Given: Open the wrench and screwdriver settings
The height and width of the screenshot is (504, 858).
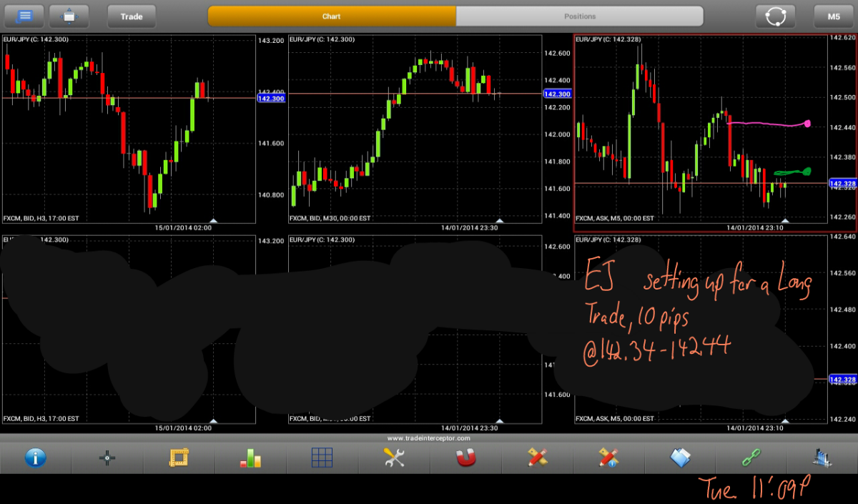Looking at the screenshot, I should [394, 458].
